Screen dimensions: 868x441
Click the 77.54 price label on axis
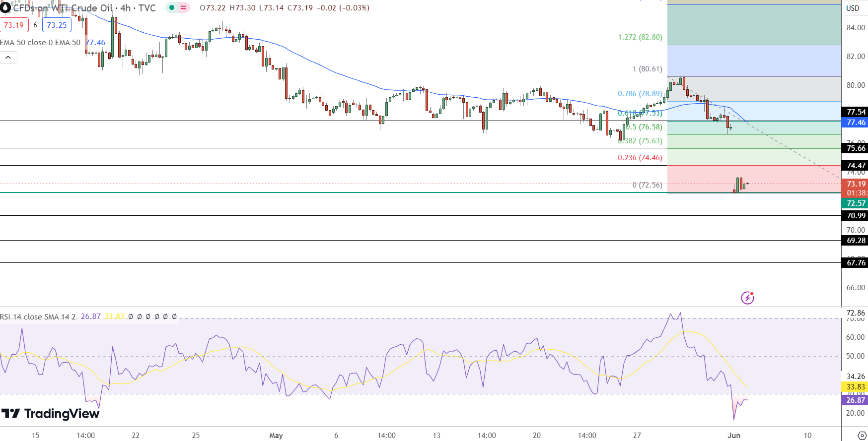pos(856,112)
